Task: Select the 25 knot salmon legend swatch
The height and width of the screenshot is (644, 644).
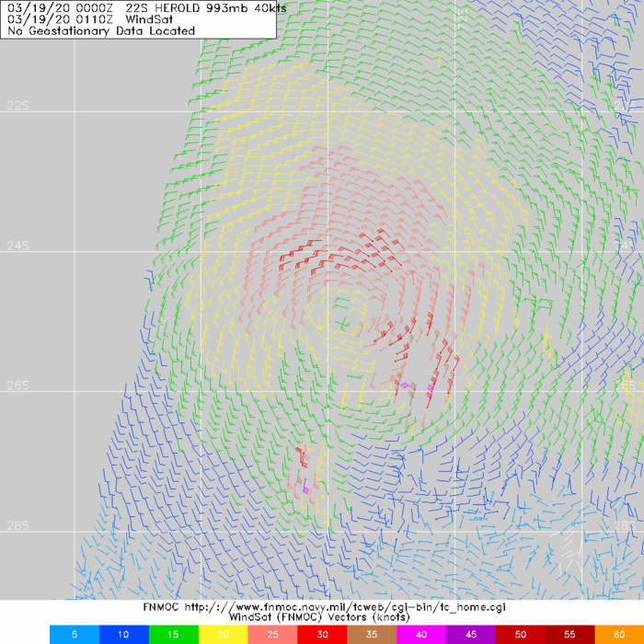Action: tap(272, 635)
